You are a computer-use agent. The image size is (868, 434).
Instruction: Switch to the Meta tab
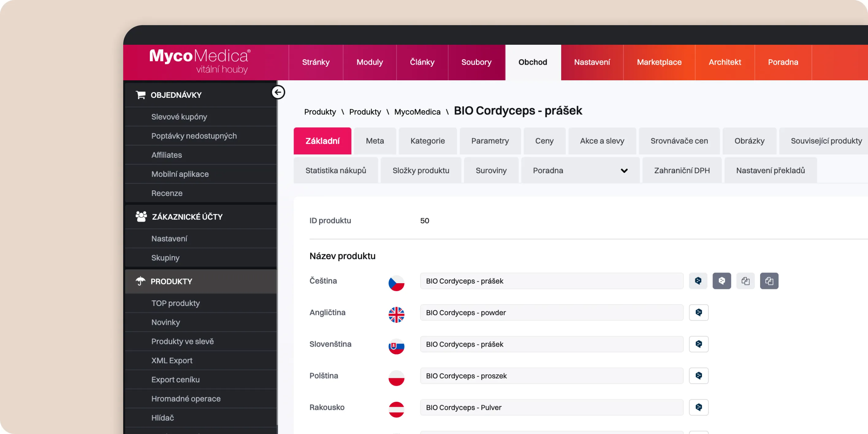375,141
